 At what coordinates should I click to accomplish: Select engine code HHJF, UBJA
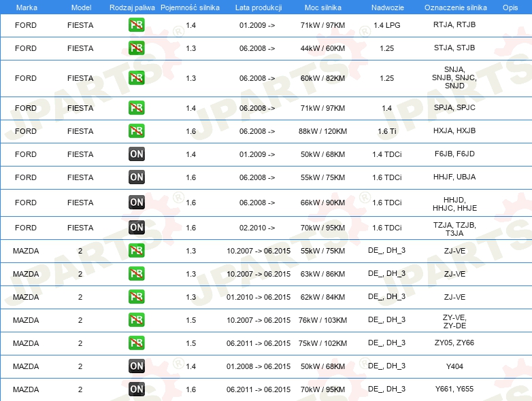[454, 177]
